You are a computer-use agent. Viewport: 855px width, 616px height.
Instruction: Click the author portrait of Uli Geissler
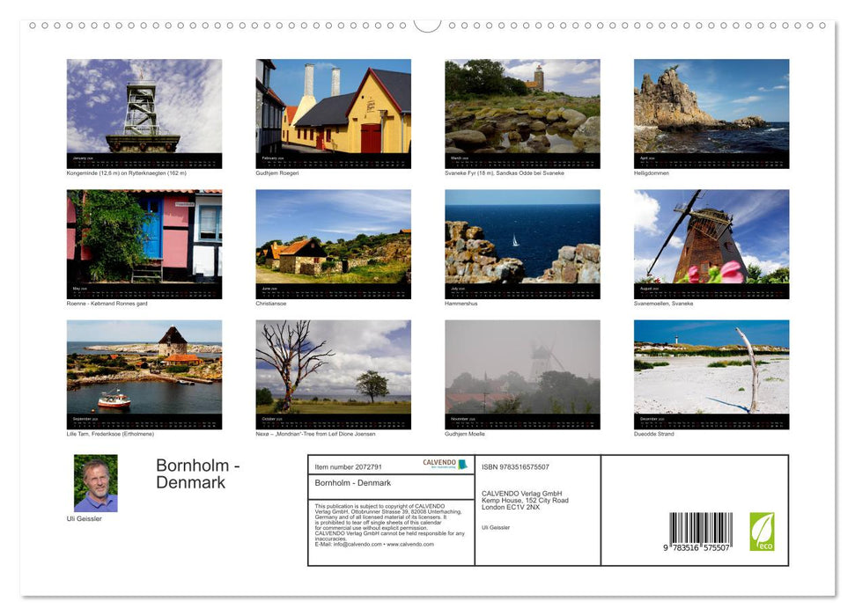tap(95, 482)
